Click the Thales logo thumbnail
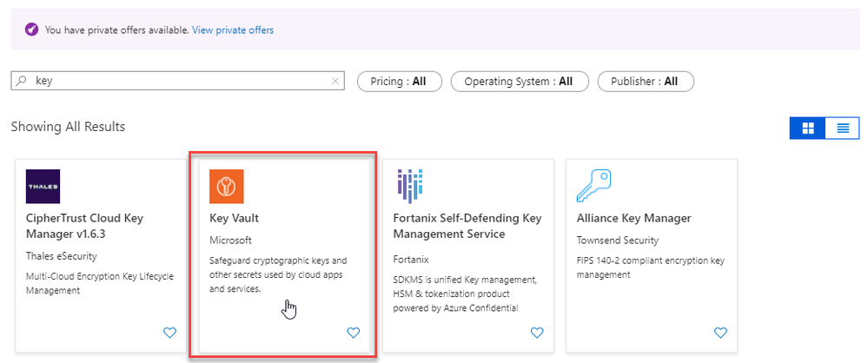The width and height of the screenshot is (868, 363). [x=43, y=187]
